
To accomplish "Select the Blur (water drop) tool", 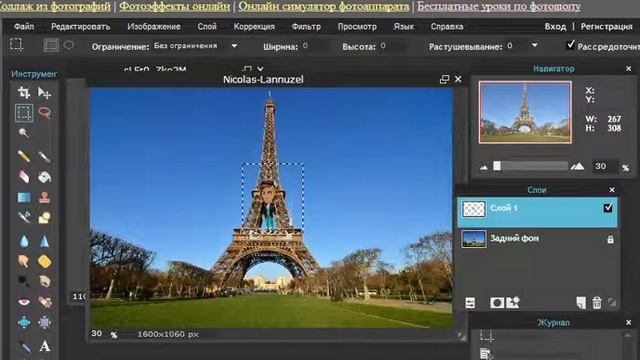I will (x=24, y=241).
